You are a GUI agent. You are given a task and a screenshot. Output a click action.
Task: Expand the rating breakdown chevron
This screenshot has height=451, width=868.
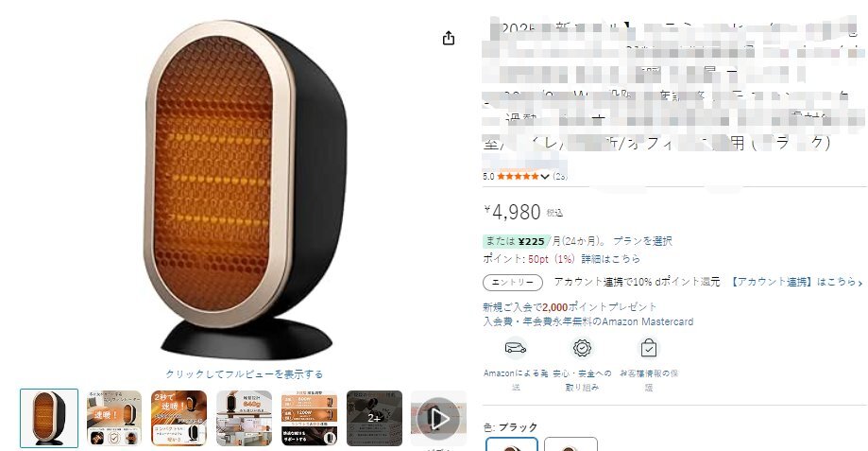click(545, 177)
